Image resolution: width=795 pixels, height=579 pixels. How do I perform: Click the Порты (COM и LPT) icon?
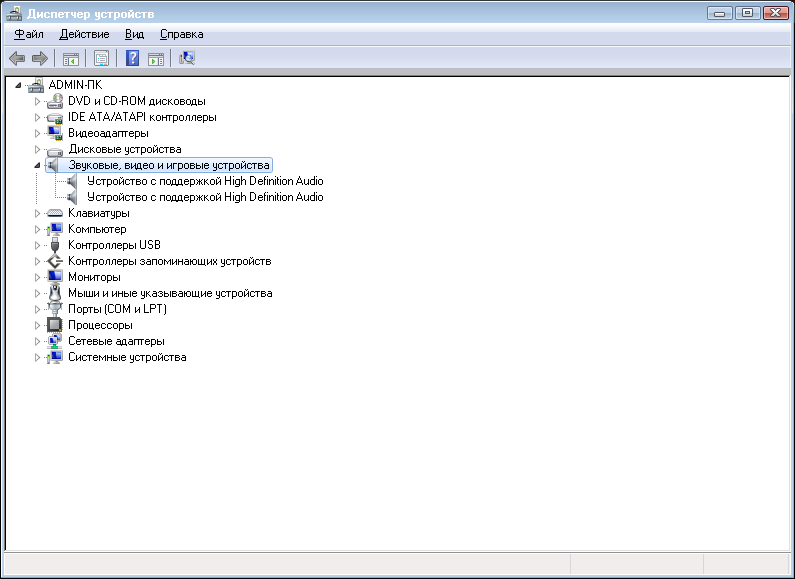pos(55,309)
